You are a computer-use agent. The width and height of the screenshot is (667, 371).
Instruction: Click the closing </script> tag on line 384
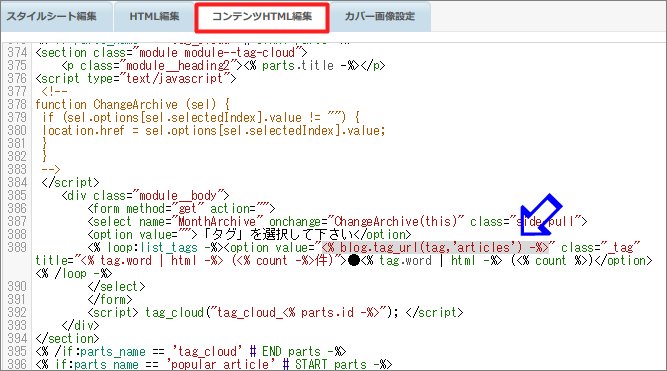[x=71, y=182]
